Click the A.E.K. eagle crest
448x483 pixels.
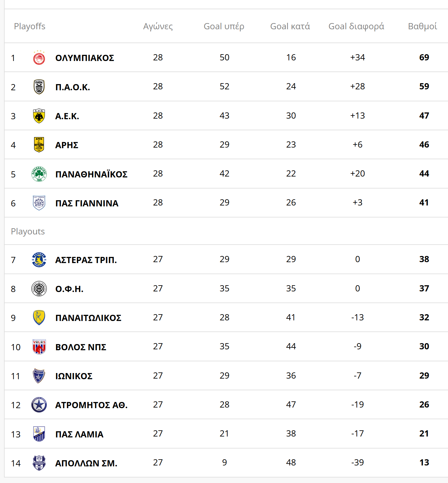(39, 116)
